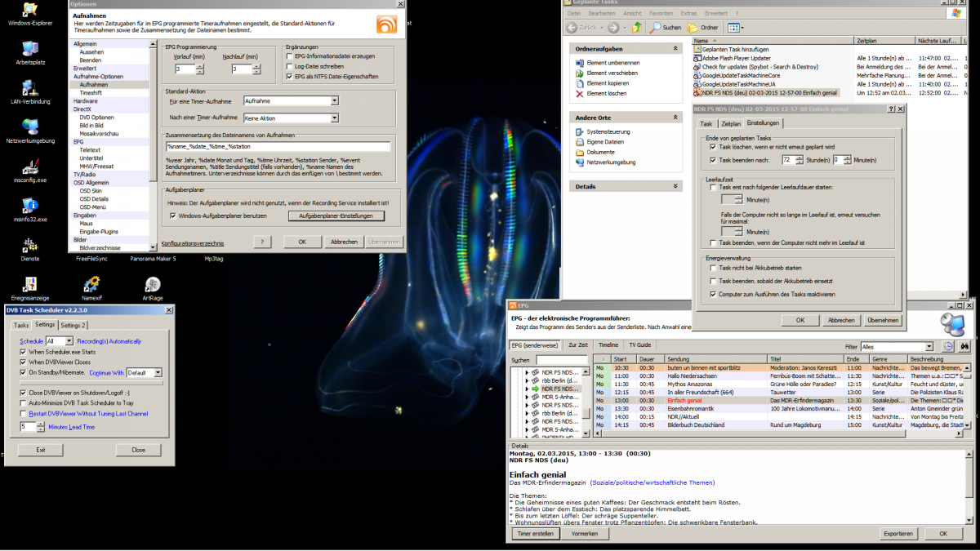980x551 pixels.
Task: Toggle When DVBViewer Closes checkbox
Action: [x=23, y=362]
